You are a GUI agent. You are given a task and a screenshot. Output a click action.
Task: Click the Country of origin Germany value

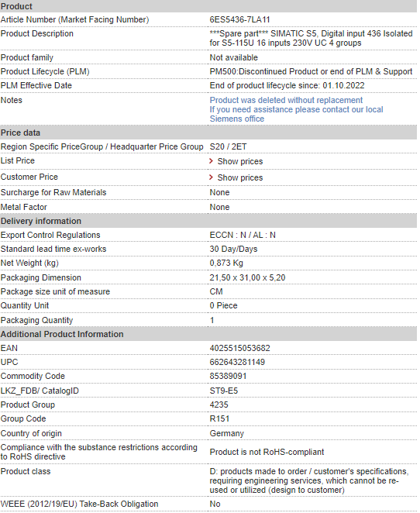[227, 433]
